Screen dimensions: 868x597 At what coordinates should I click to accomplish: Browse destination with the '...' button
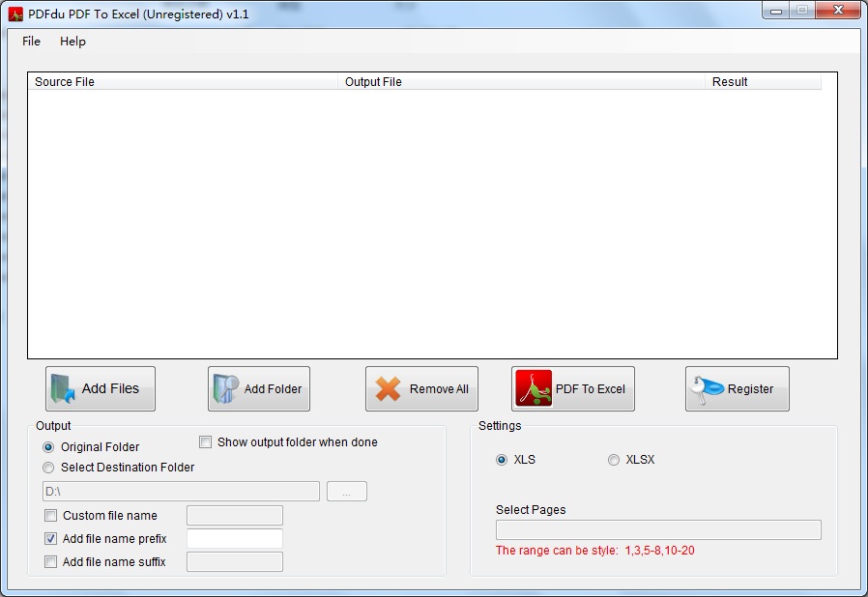click(347, 492)
